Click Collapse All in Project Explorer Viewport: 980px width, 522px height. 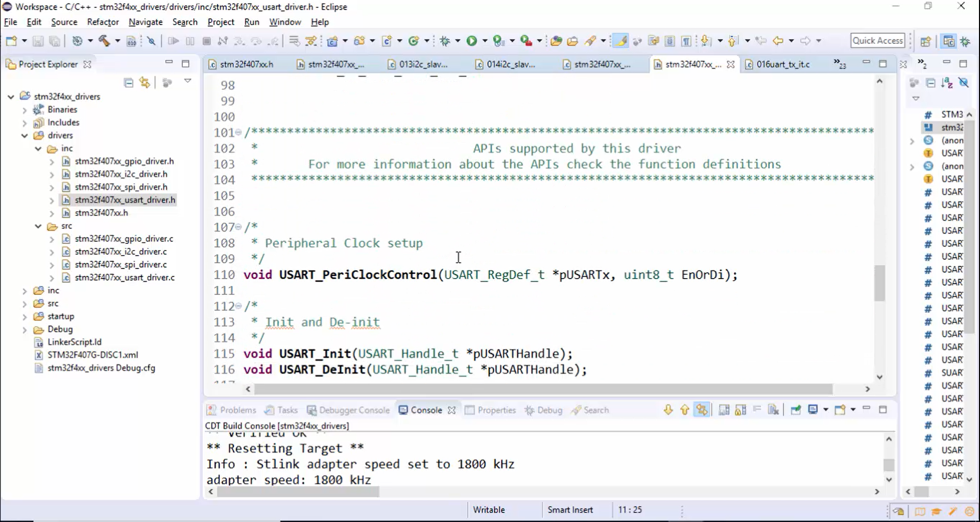coord(129,82)
